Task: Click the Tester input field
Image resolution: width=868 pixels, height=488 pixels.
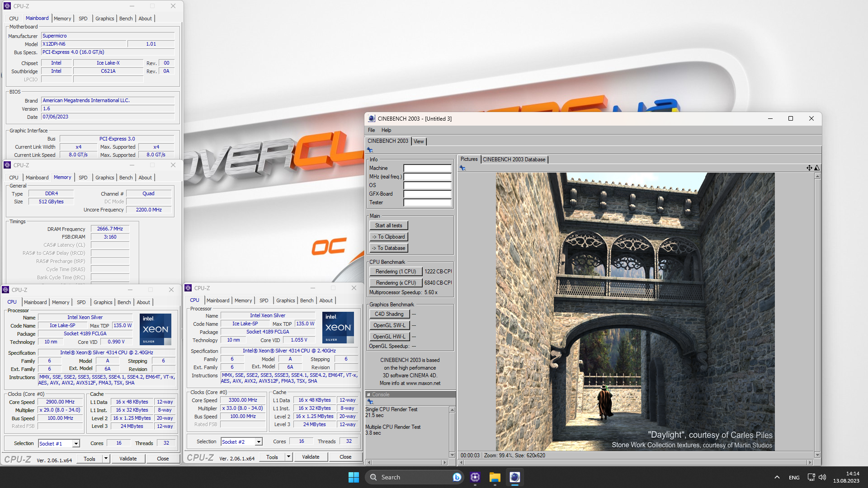Action: coord(427,202)
